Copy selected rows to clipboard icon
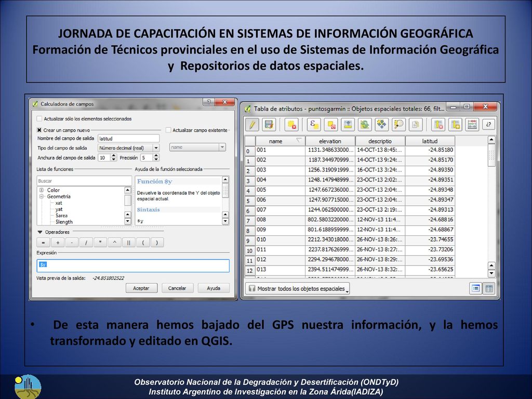This screenshot has width=532, height=399. [415, 125]
